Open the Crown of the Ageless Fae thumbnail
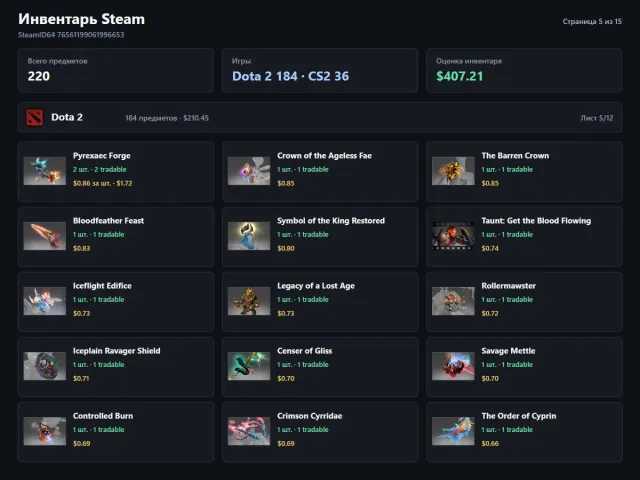The height and width of the screenshot is (480, 640). [249, 171]
